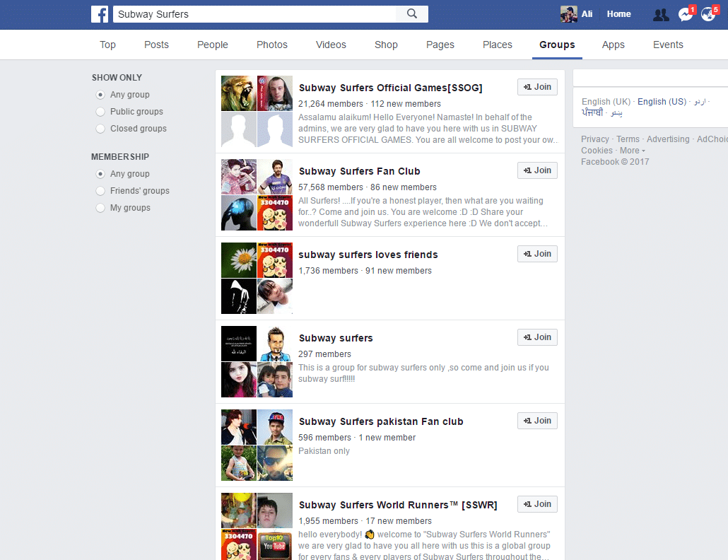
Task: Select My groups filter
Action: pyautogui.click(x=100, y=208)
